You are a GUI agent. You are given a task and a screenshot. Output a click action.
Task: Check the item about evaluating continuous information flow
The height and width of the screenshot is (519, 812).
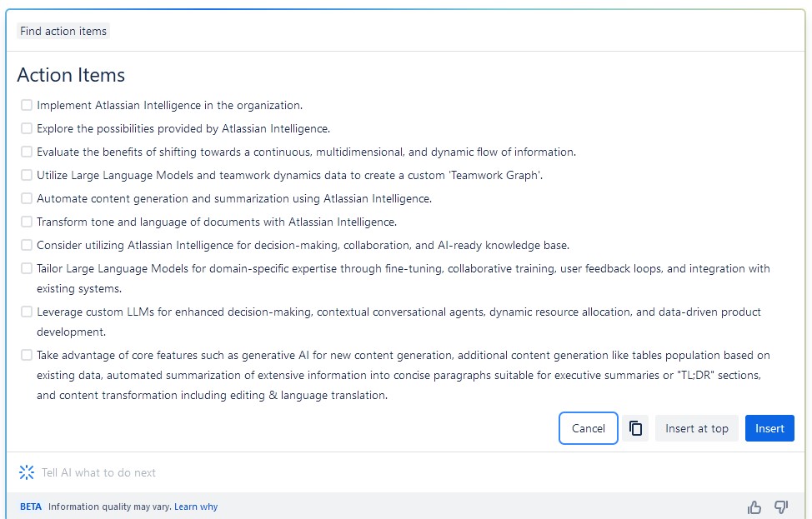[26, 152]
